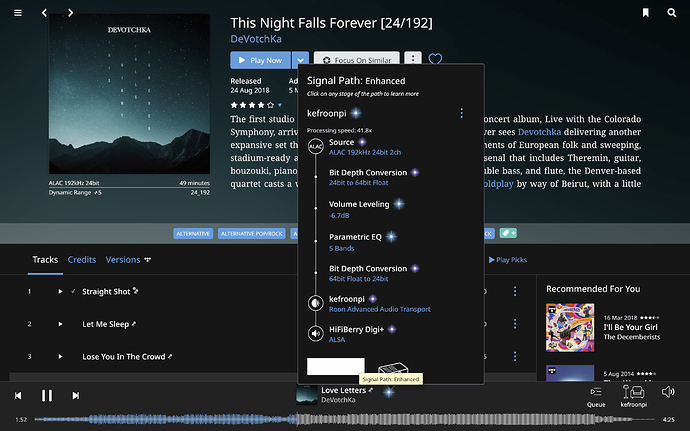Click the Play Picks link
This screenshot has width=690, height=431.
(508, 260)
